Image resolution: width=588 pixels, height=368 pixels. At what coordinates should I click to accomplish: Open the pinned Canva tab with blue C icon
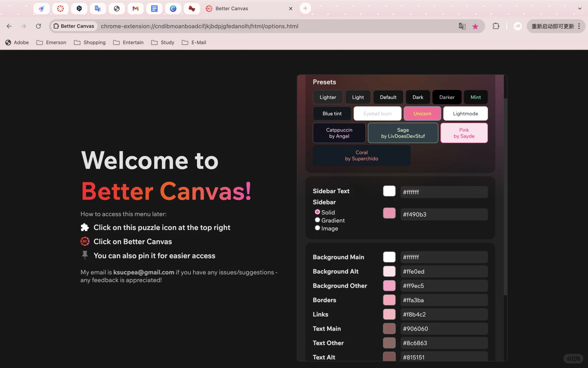pyautogui.click(x=173, y=9)
